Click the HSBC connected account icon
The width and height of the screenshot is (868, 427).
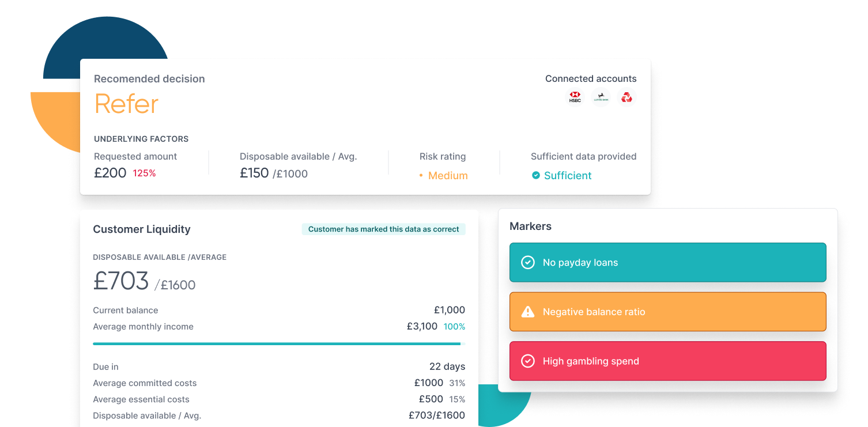(x=575, y=97)
